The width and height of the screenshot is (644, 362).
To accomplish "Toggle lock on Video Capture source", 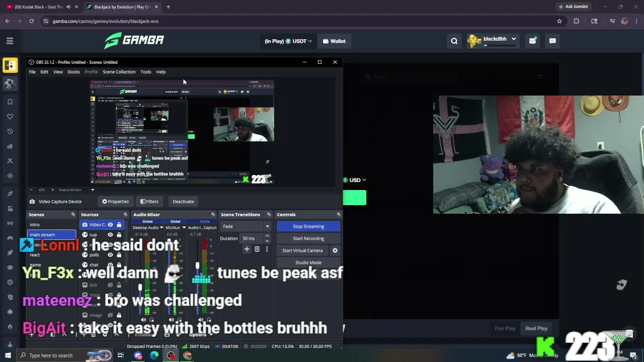I will 119,225.
